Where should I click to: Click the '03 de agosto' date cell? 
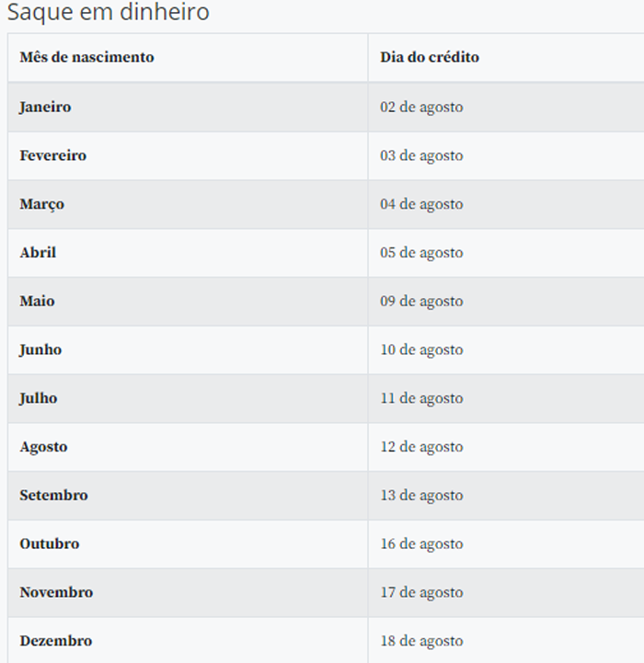[x=421, y=155]
